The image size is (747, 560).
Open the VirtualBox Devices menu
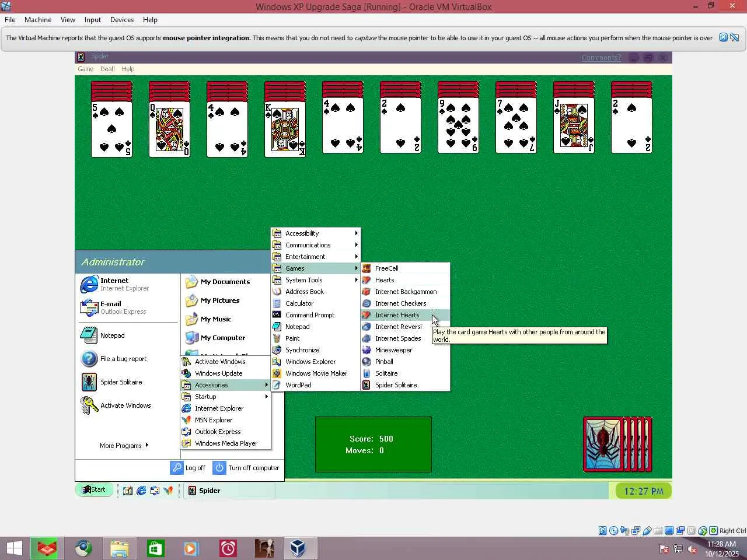point(122,20)
